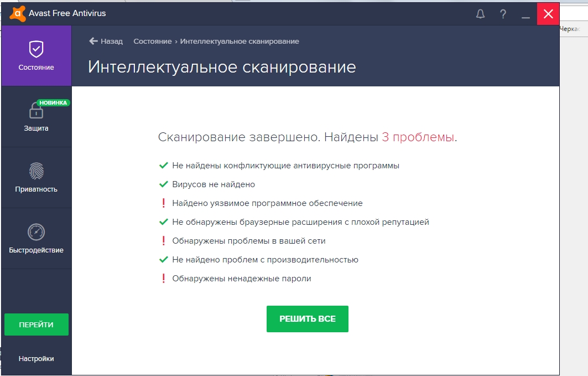
Task: Close the Avast window with red X
Action: 548,14
